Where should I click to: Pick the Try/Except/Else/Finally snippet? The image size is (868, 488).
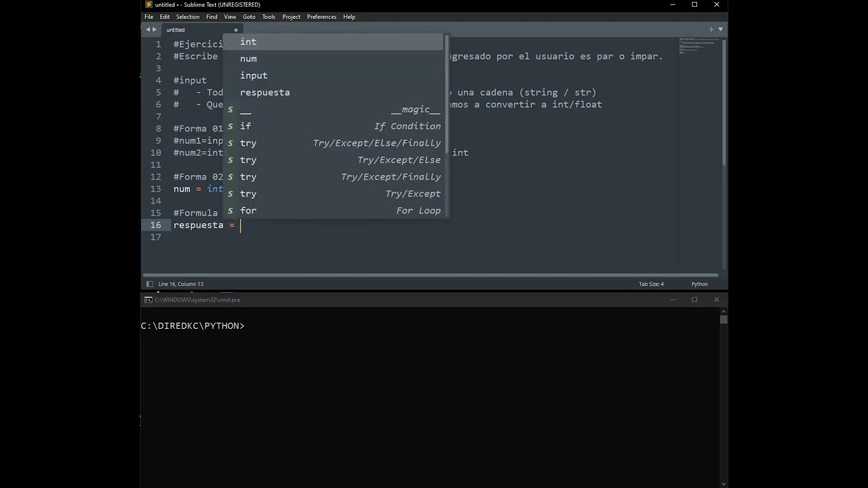[333, 144]
